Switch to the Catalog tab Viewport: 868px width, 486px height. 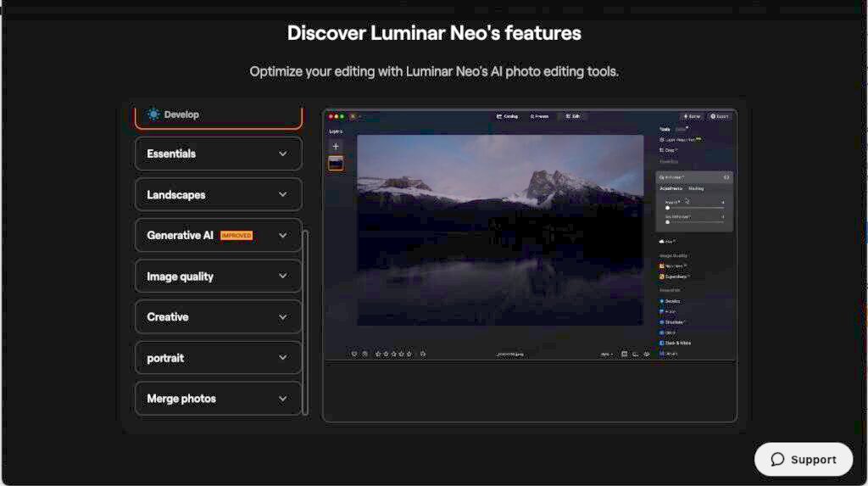pyautogui.click(x=507, y=116)
